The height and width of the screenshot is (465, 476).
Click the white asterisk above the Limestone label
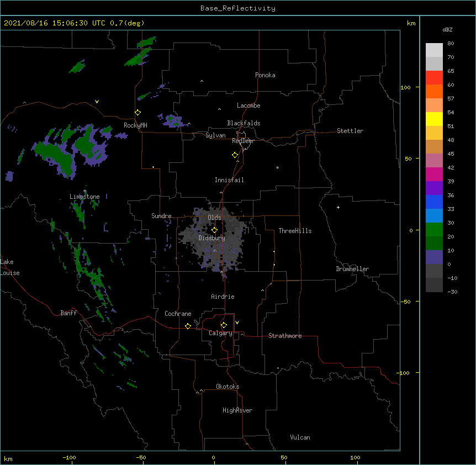pyautogui.click(x=85, y=191)
